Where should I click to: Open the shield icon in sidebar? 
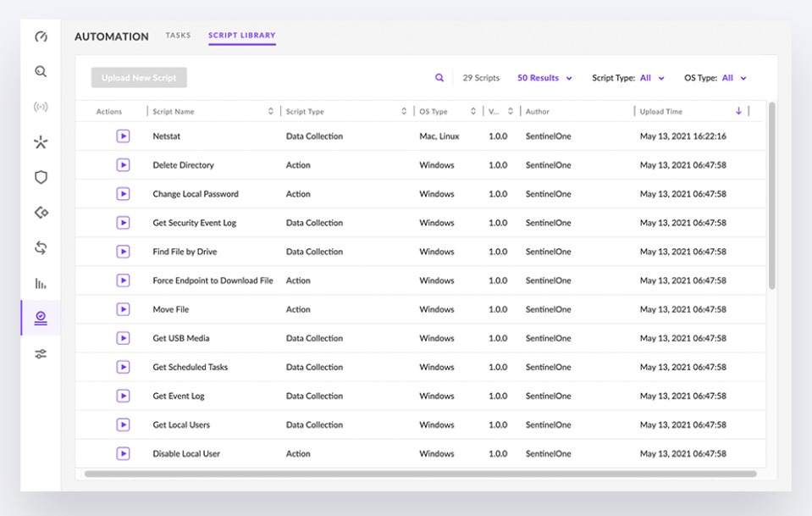41,177
